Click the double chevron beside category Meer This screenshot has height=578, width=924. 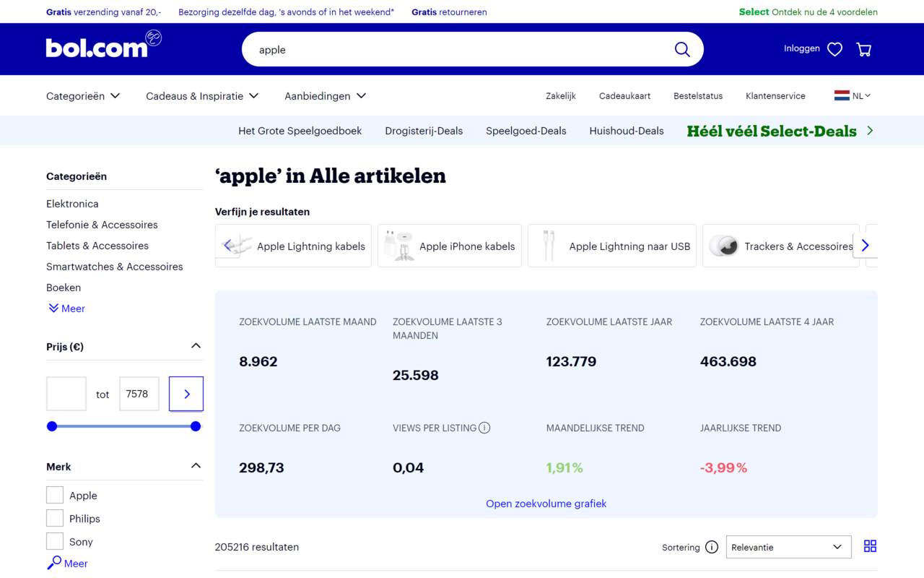point(53,309)
